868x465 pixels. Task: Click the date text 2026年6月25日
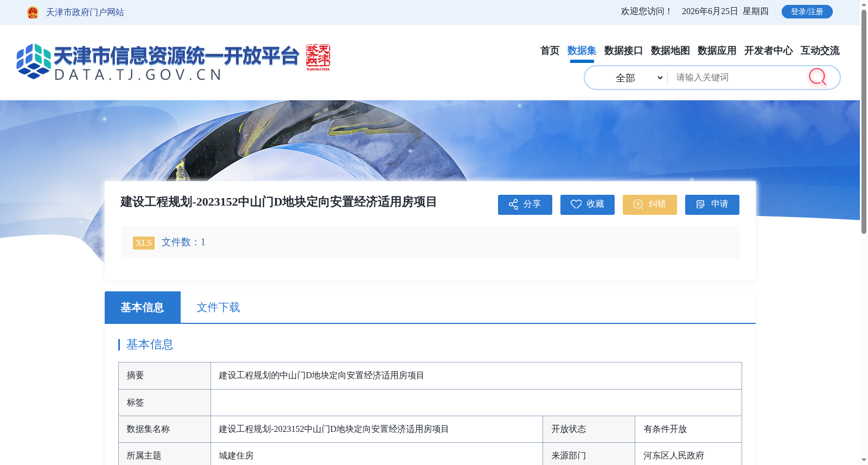coord(710,11)
